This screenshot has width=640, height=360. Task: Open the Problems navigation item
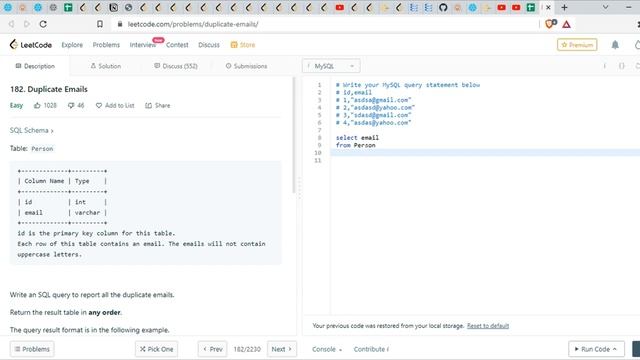(106, 45)
